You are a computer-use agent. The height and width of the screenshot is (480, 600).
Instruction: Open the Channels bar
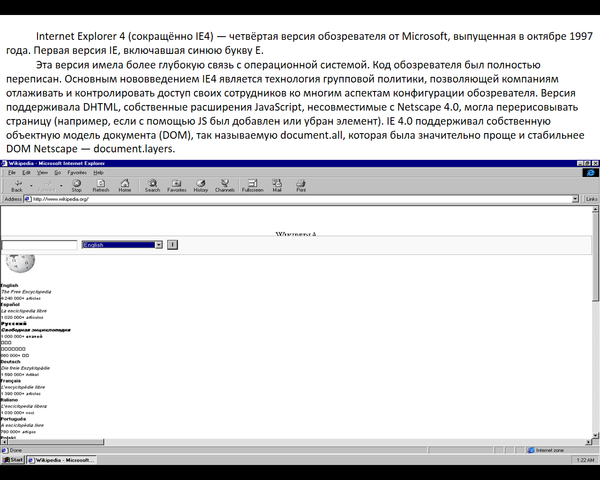click(225, 186)
